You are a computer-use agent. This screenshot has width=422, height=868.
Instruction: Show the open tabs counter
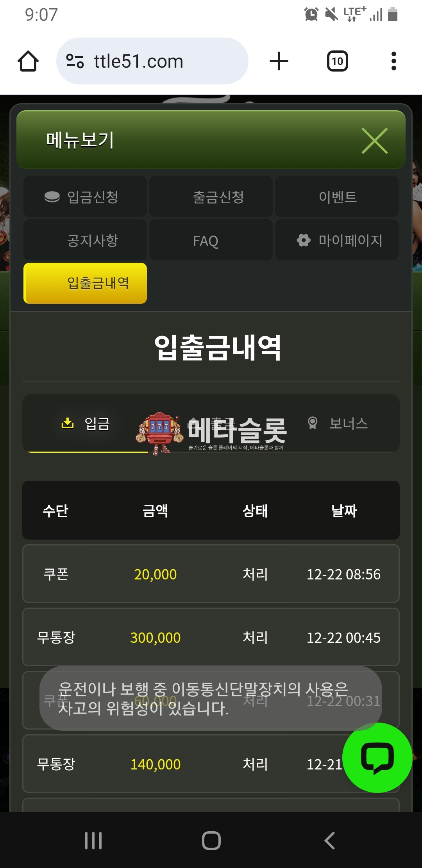coord(337,61)
